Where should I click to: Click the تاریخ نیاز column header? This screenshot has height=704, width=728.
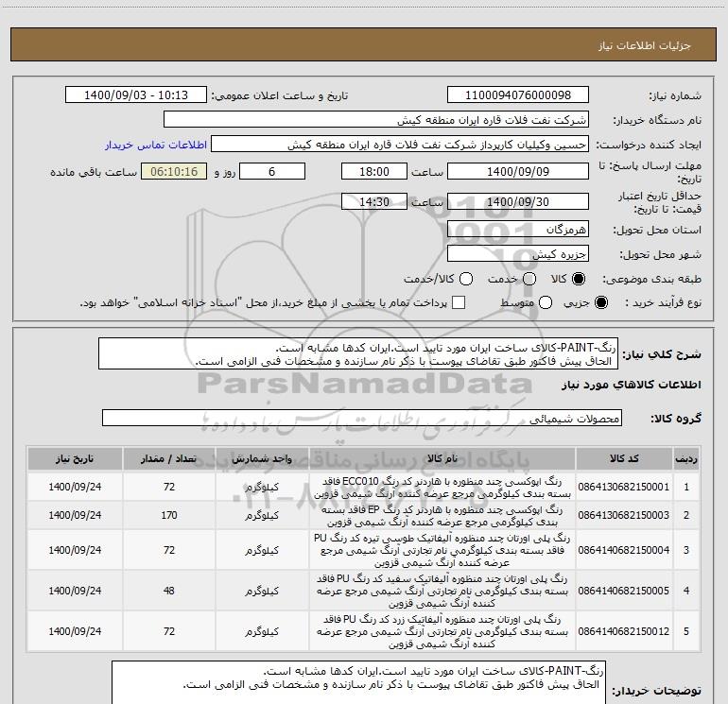point(75,459)
